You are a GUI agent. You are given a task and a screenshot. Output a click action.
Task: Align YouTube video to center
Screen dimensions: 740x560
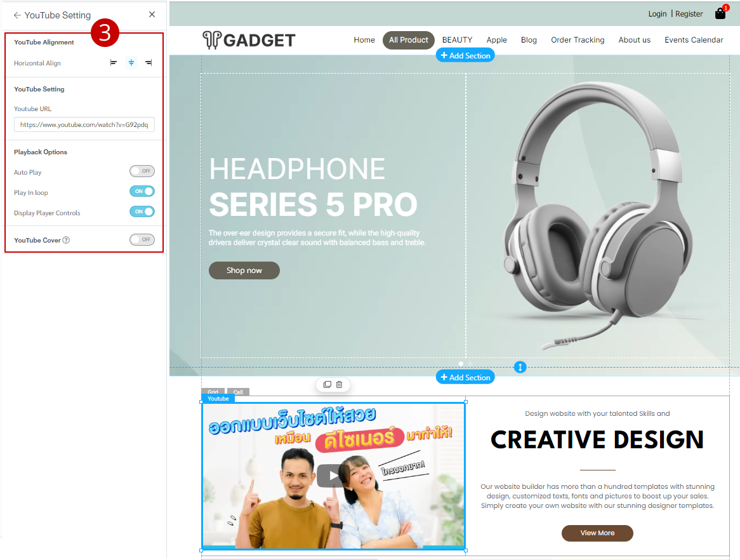click(131, 62)
